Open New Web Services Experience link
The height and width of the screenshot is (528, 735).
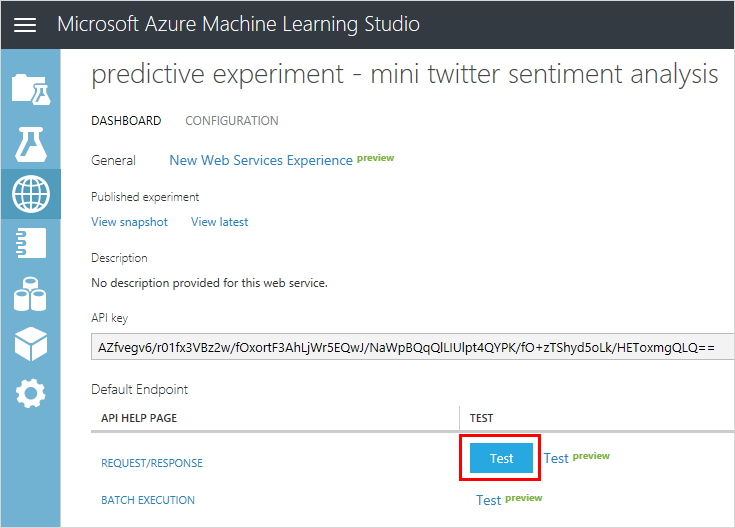click(x=261, y=160)
